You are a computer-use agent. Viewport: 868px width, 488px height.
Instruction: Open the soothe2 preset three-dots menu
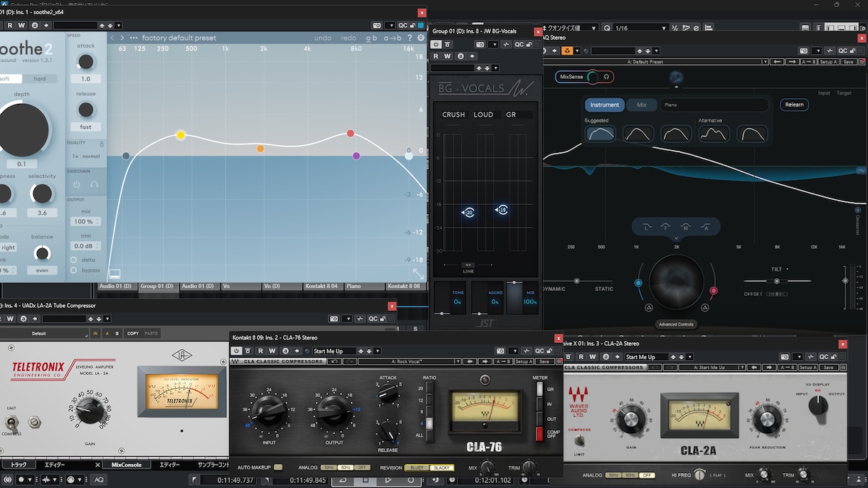pos(134,38)
